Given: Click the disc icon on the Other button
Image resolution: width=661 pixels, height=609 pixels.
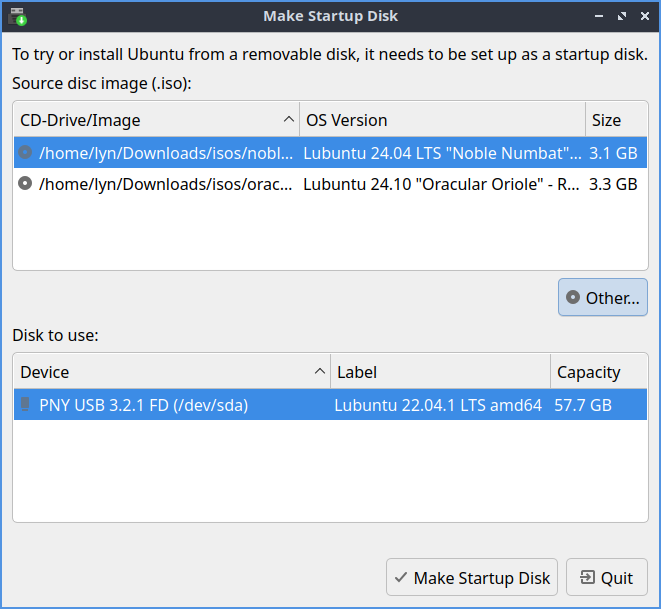Looking at the screenshot, I should 573,298.
